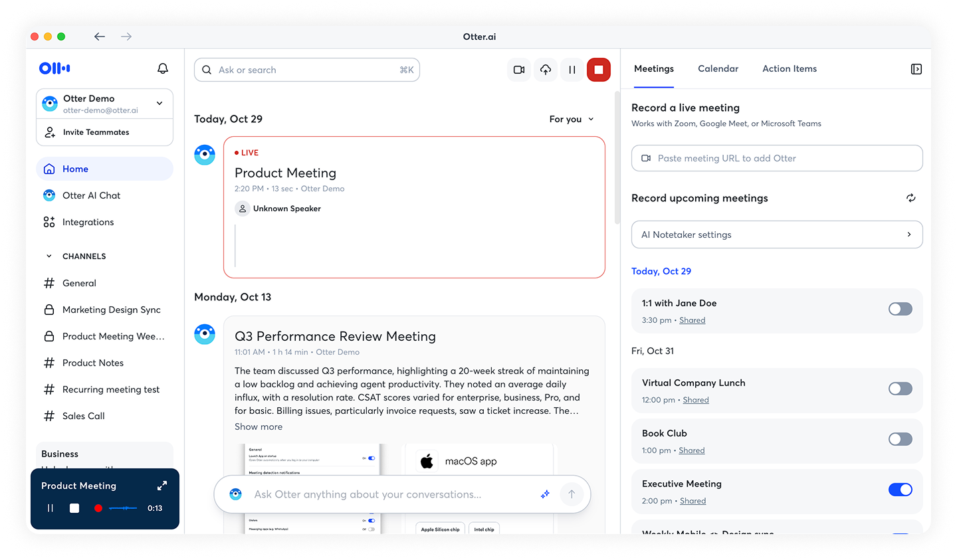Screen dimensions: 957x560
Task: Collapse the Channels section
Action: pyautogui.click(x=49, y=256)
